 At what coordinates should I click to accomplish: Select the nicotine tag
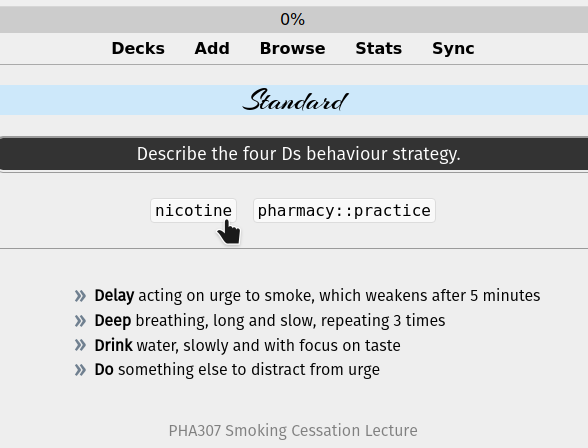click(194, 210)
